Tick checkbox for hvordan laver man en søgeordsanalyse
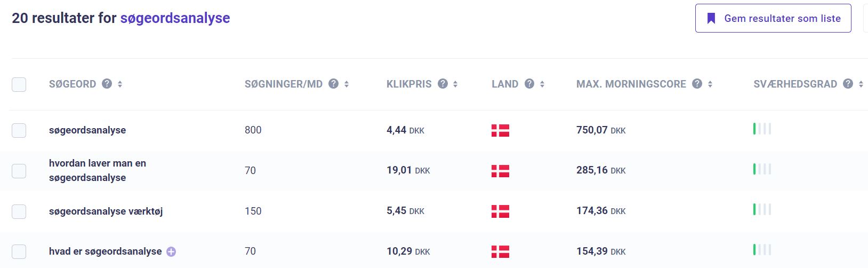 (x=19, y=171)
